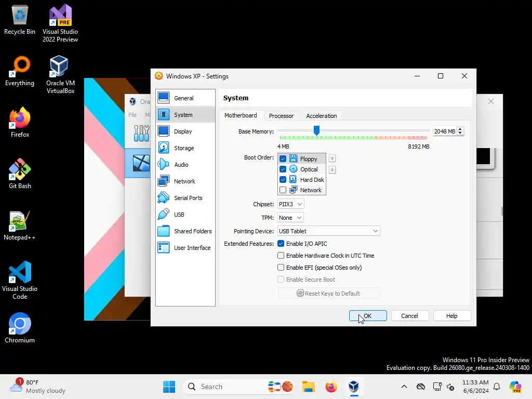This screenshot has height=399, width=532.
Task: Open the TPM None dropdown
Action: (x=290, y=218)
